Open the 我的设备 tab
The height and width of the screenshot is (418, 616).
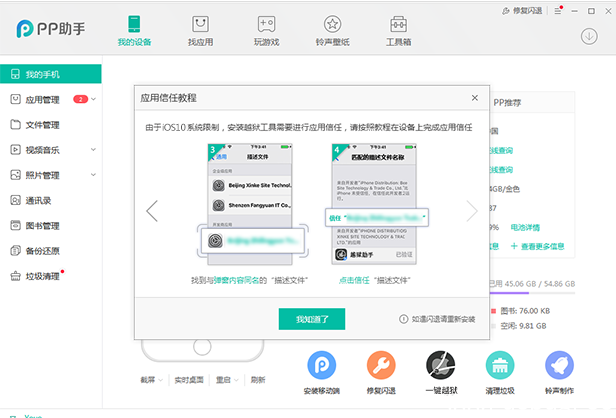tap(134, 31)
